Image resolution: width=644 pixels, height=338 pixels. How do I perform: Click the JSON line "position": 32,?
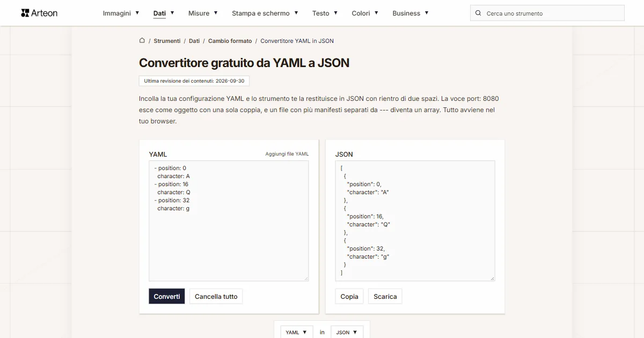[x=366, y=248]
